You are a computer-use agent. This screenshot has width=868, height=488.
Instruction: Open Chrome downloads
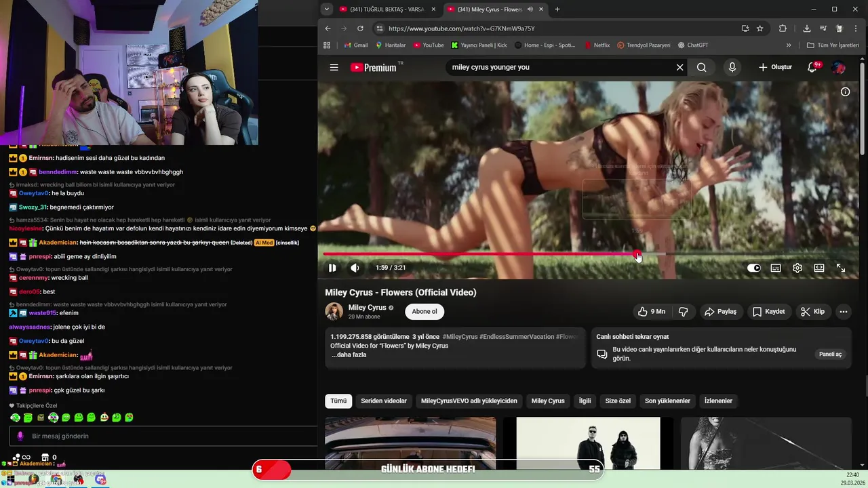(x=806, y=28)
